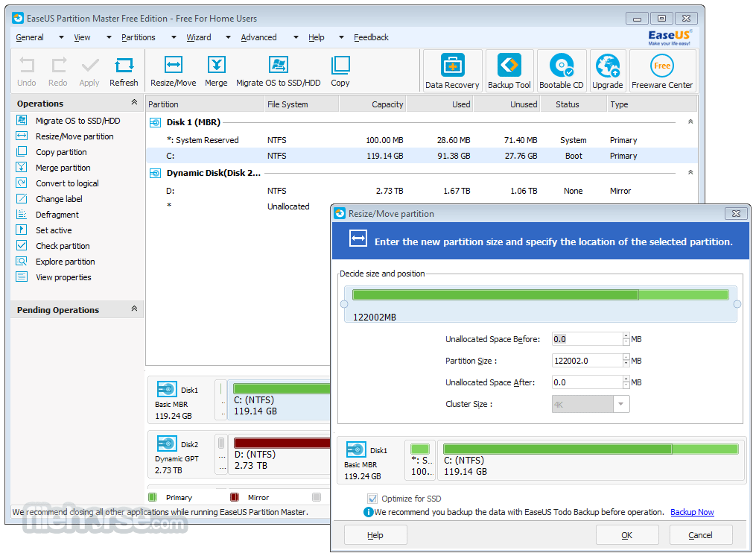Open Data Recovery
This screenshot has width=756, height=556.
(x=452, y=71)
